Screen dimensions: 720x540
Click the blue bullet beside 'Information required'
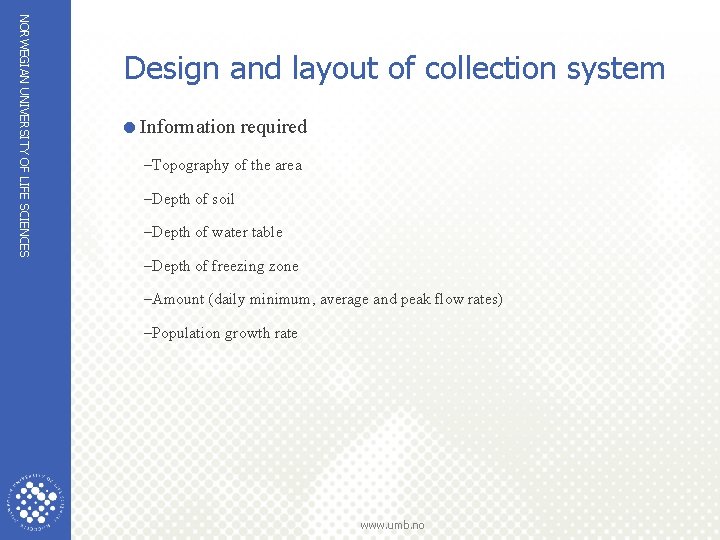[x=129, y=128]
